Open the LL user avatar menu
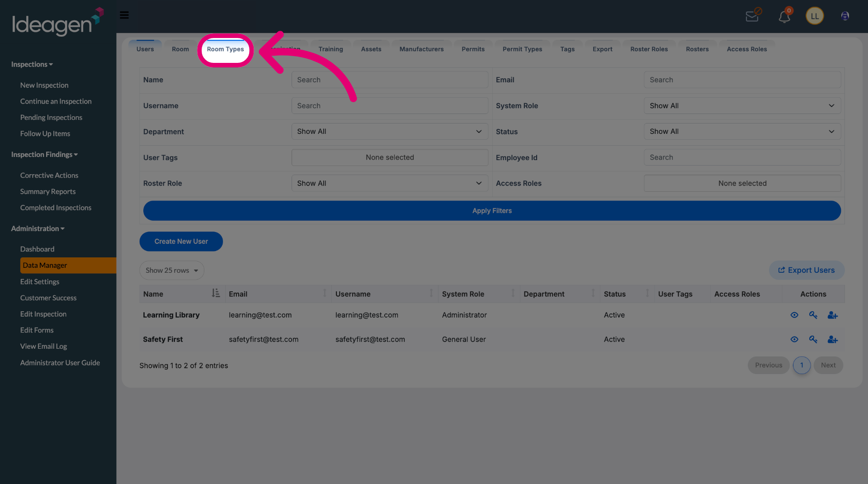This screenshot has width=868, height=484. 815,16
